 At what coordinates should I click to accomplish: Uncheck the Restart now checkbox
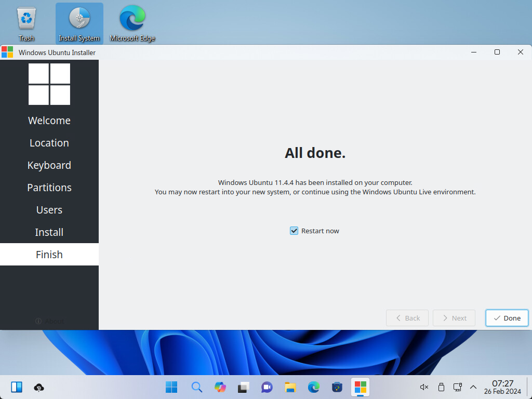294,231
